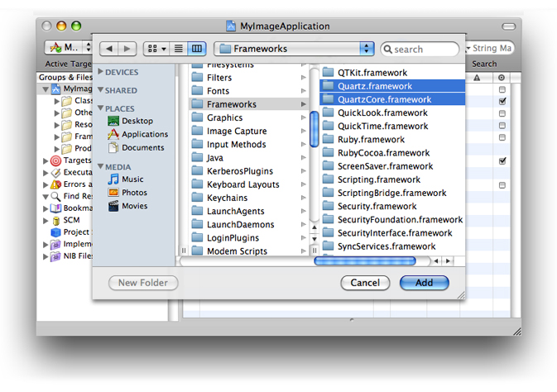Switch to column view mode
557x392 pixels.
click(196, 49)
